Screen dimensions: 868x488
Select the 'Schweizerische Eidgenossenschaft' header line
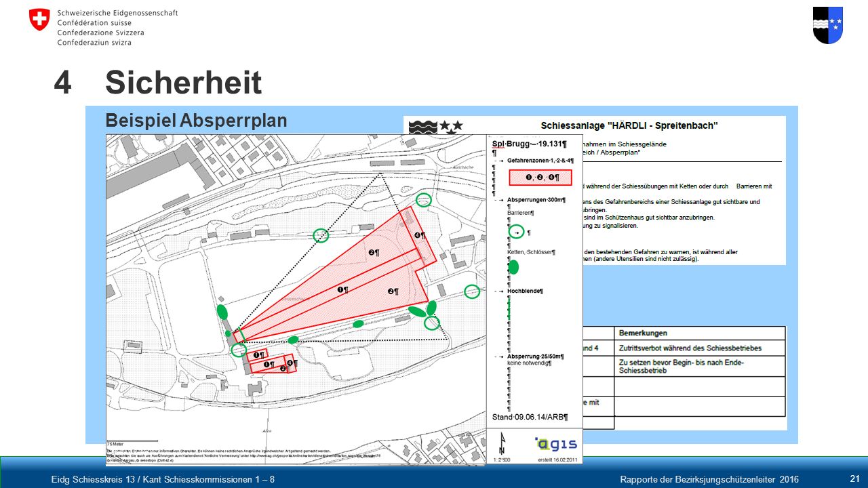coord(117,13)
